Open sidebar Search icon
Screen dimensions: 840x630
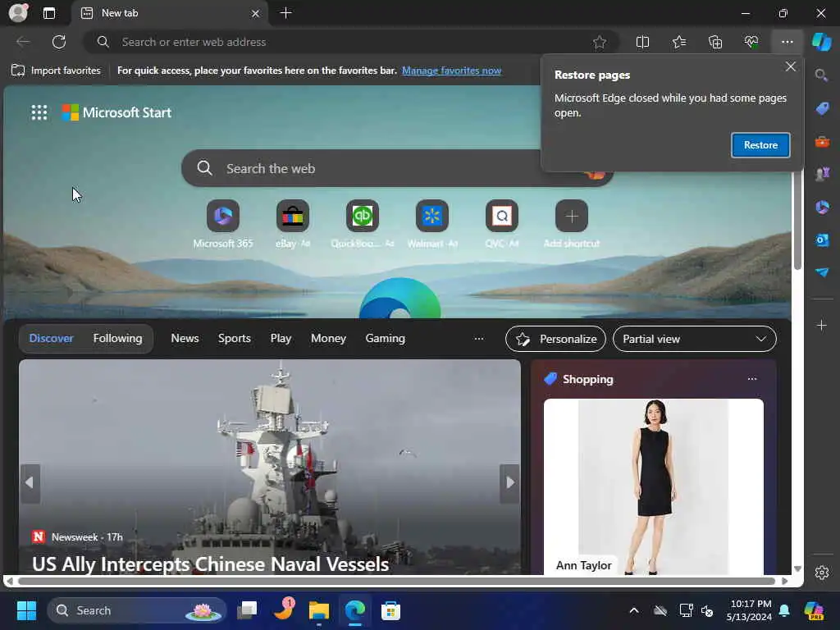click(821, 75)
